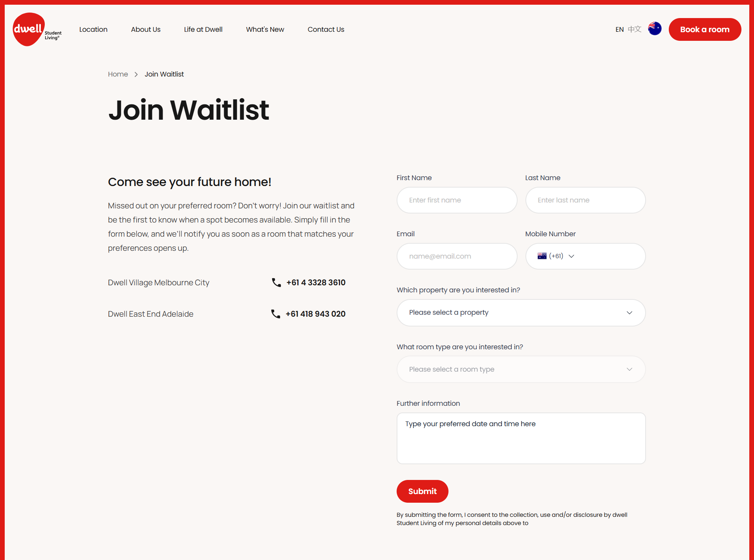
Task: Click the chevron icon on the property dropdown
Action: 630,313
